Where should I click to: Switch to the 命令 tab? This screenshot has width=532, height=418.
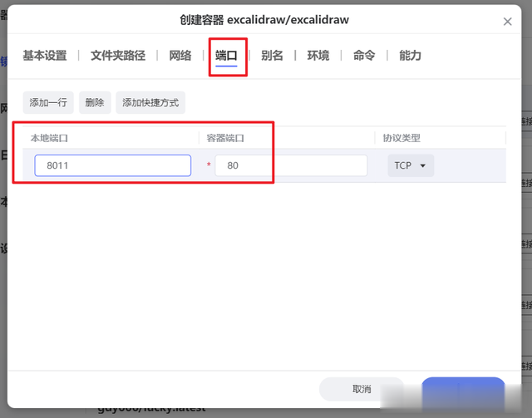point(364,56)
